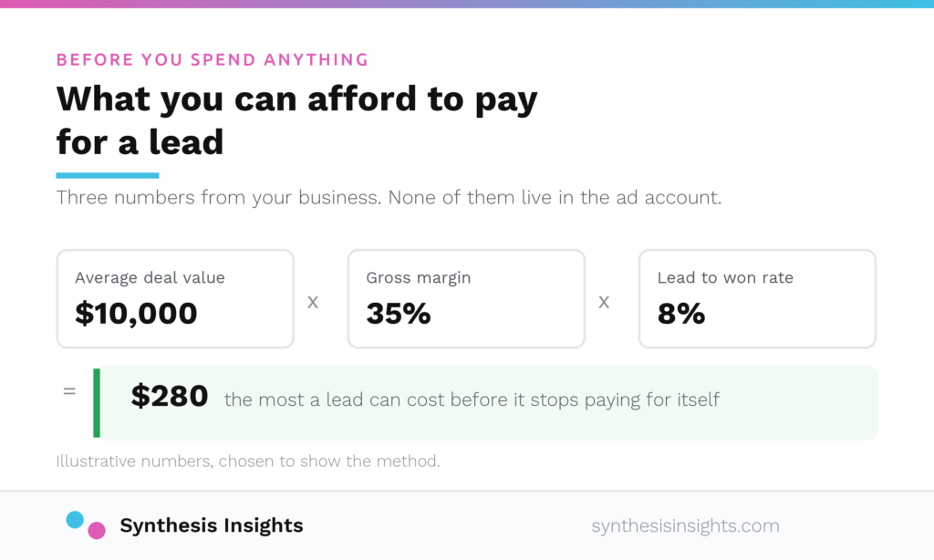Click the Synthesis Insights brand name
This screenshot has width=934, height=560.
pos(212,525)
